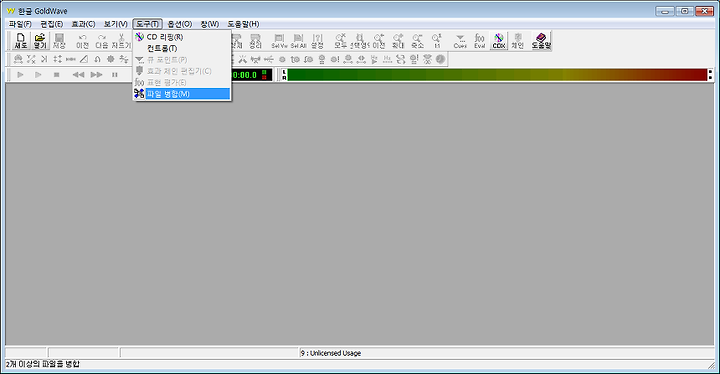Click the first play button
The height and width of the screenshot is (374, 720).
[20, 74]
